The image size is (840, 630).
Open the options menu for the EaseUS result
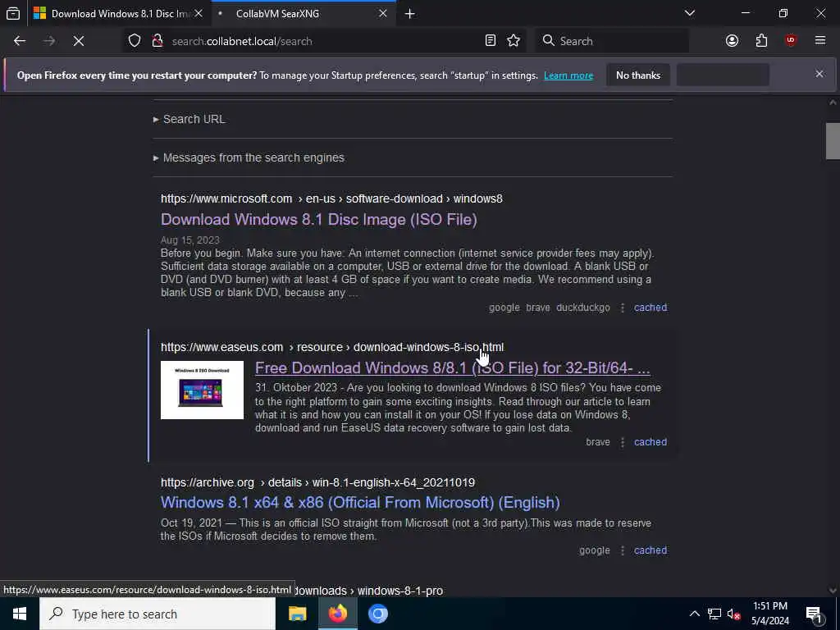[x=623, y=442]
